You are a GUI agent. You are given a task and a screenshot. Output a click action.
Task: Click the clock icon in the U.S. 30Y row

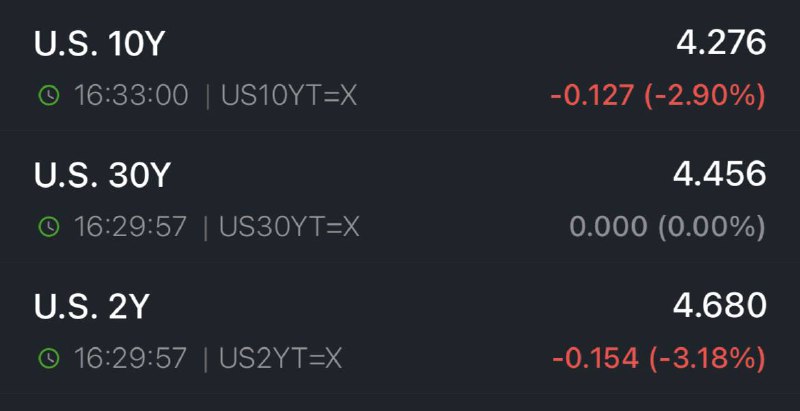49,227
